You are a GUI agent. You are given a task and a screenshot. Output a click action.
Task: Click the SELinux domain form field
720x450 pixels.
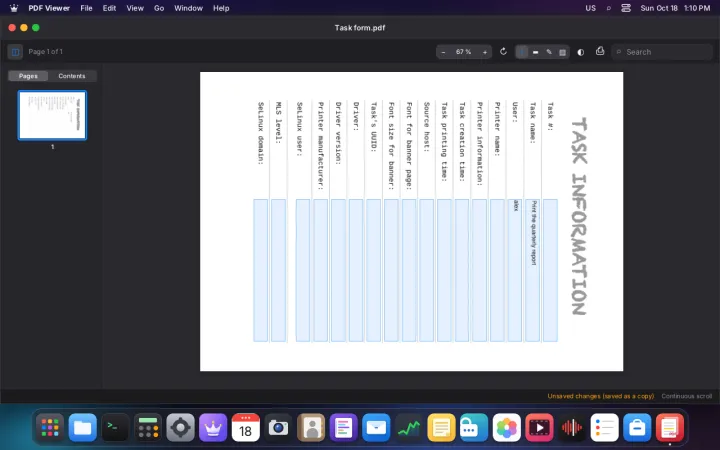click(260, 270)
